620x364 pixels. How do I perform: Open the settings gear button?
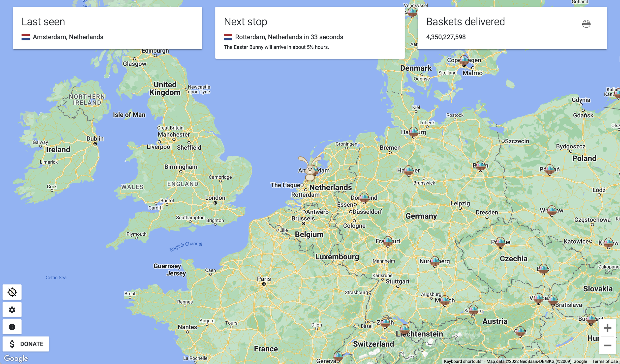[12, 309]
